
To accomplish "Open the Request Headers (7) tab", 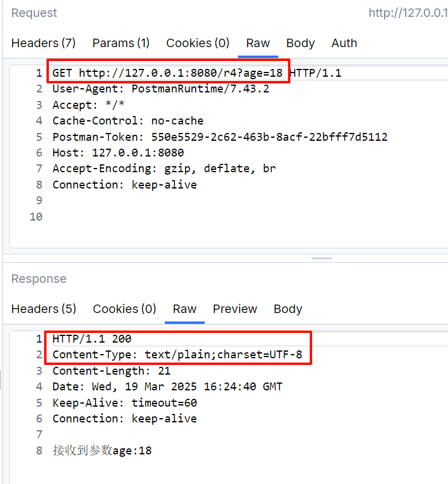I will [x=43, y=43].
